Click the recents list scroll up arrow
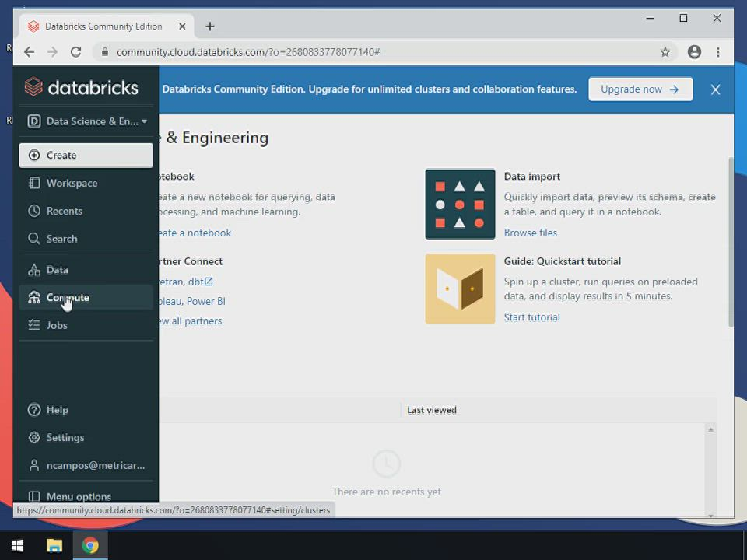 [x=710, y=429]
